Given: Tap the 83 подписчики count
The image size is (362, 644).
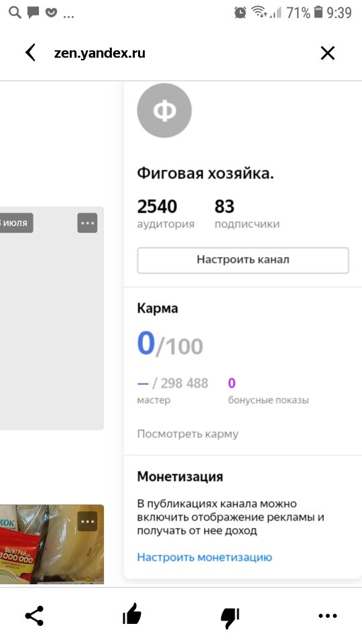Looking at the screenshot, I should [x=247, y=213].
